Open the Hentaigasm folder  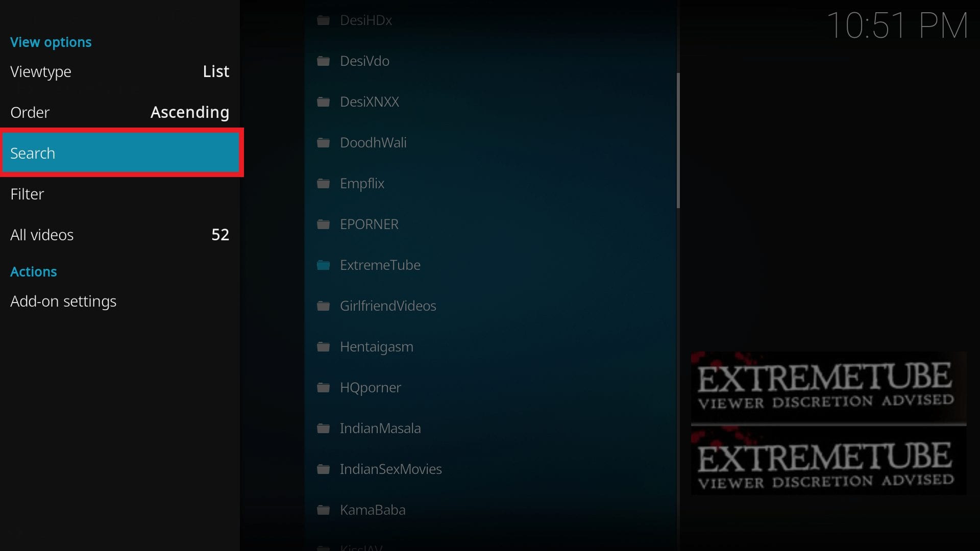click(376, 346)
